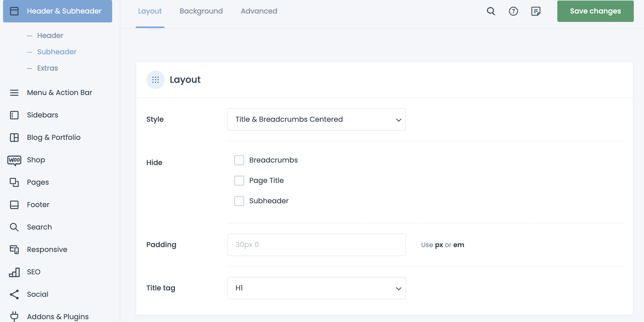This screenshot has width=644, height=322.
Task: Expand the Subheader section in sidebar
Action: [57, 51]
